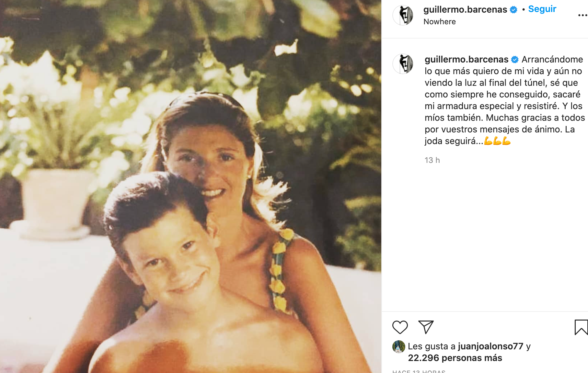Open guillermo.barcenas username in caption
This screenshot has height=373, width=588.
click(x=467, y=60)
